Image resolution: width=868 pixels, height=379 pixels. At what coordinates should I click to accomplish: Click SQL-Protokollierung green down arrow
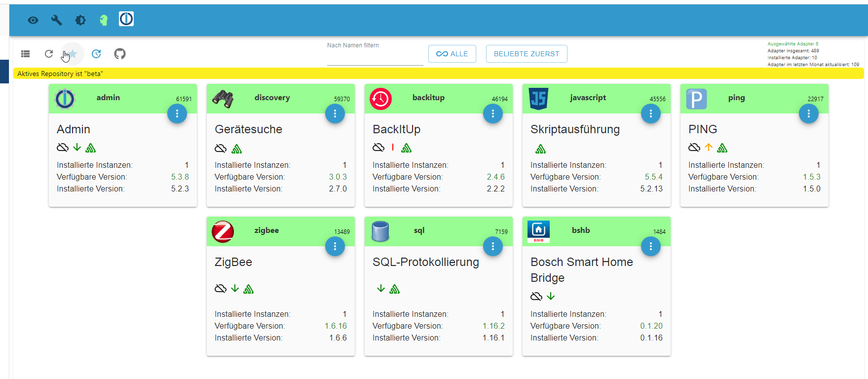click(381, 288)
